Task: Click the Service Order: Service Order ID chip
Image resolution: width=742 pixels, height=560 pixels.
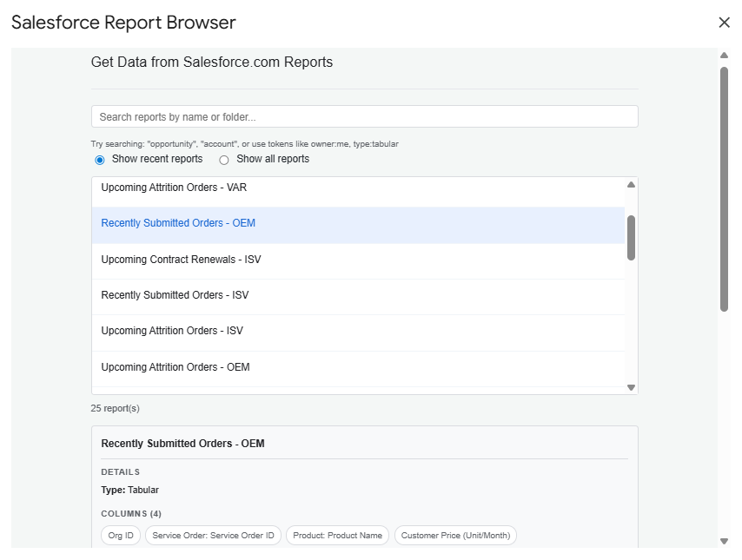Action: pos(213,535)
